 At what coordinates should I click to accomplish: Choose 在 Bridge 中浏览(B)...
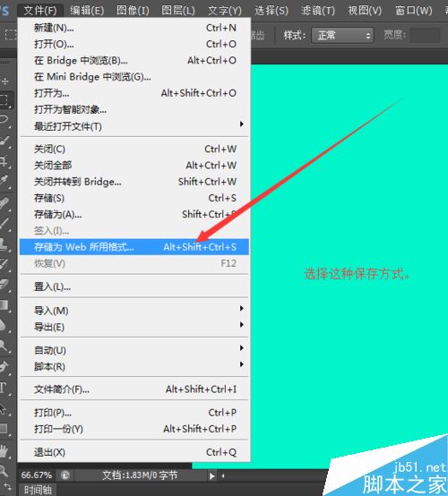click(x=134, y=60)
